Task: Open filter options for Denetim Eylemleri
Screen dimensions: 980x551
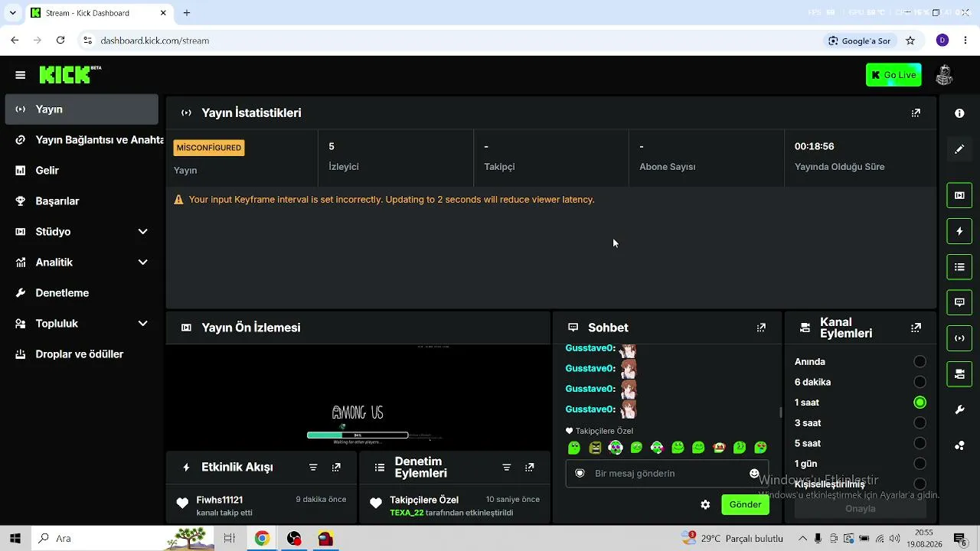Action: coord(506,467)
